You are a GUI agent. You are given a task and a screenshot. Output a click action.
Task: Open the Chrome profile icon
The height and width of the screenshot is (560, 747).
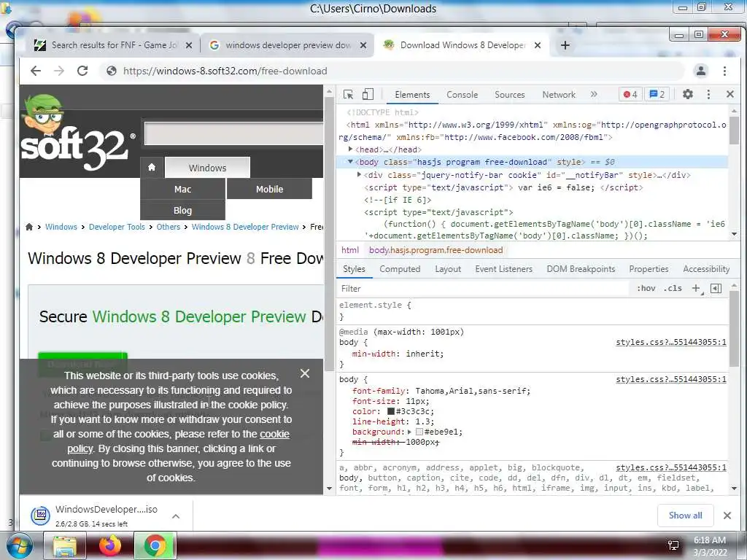point(701,71)
